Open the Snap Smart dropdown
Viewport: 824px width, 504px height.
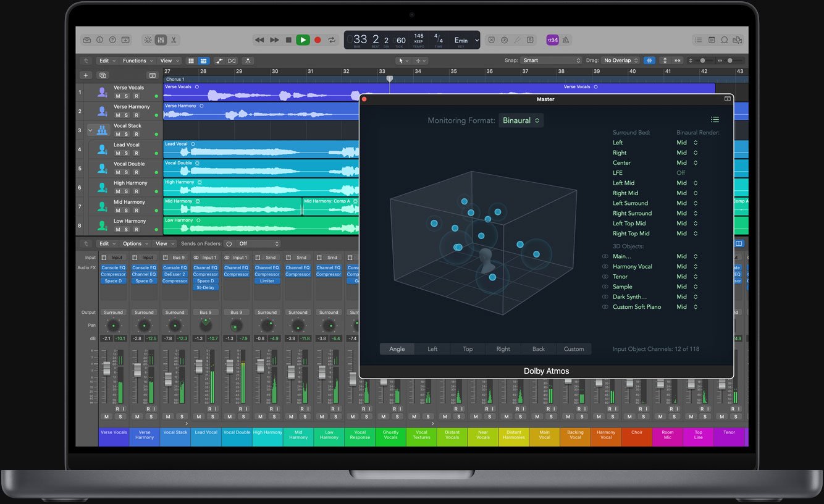[549, 61]
